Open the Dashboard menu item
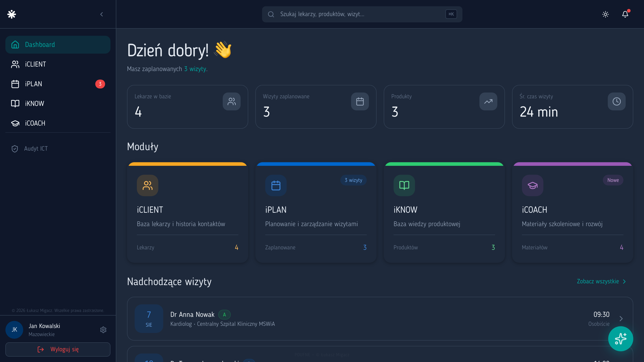The height and width of the screenshot is (362, 644). pos(58,45)
